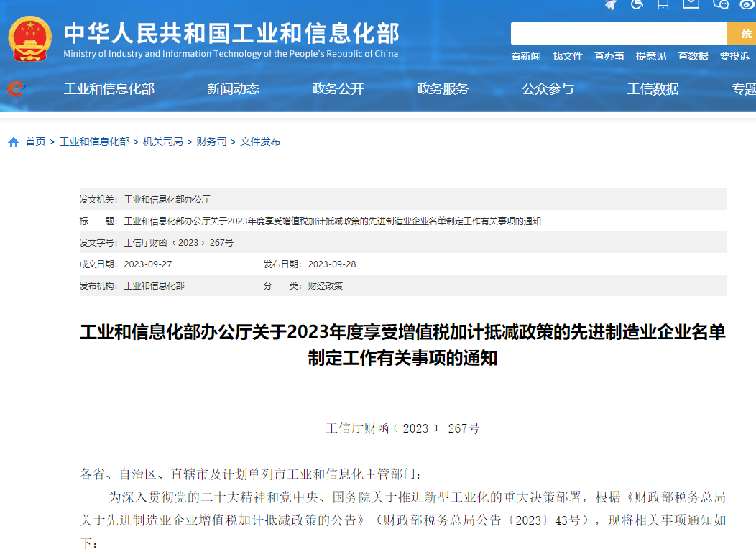This screenshot has height=557, width=756.
Task: Click the 找文件 quick link
Action: pyautogui.click(x=567, y=56)
